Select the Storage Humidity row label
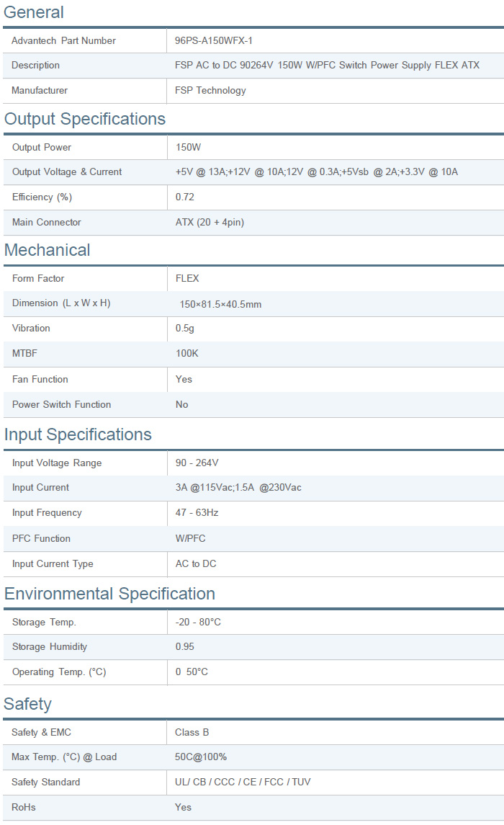504x825 pixels. 50,646
